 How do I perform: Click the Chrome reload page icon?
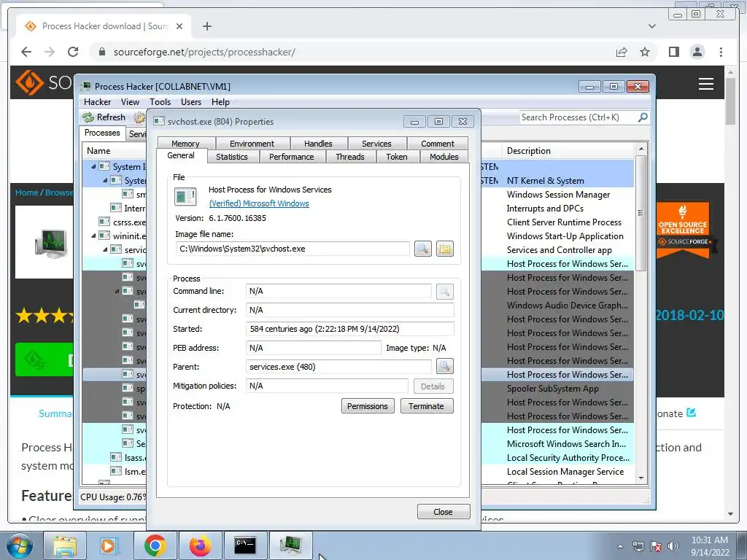pyautogui.click(x=73, y=52)
